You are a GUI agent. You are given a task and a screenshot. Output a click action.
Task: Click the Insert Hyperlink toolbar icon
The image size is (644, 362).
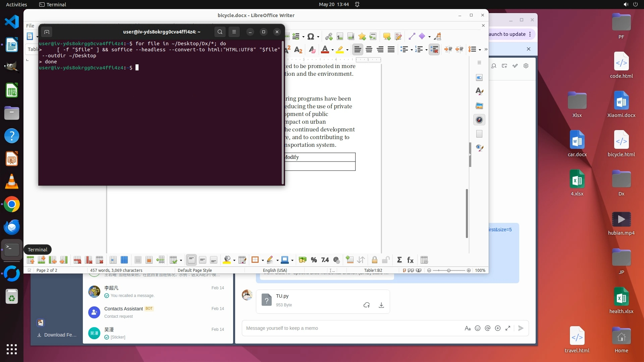point(329,37)
